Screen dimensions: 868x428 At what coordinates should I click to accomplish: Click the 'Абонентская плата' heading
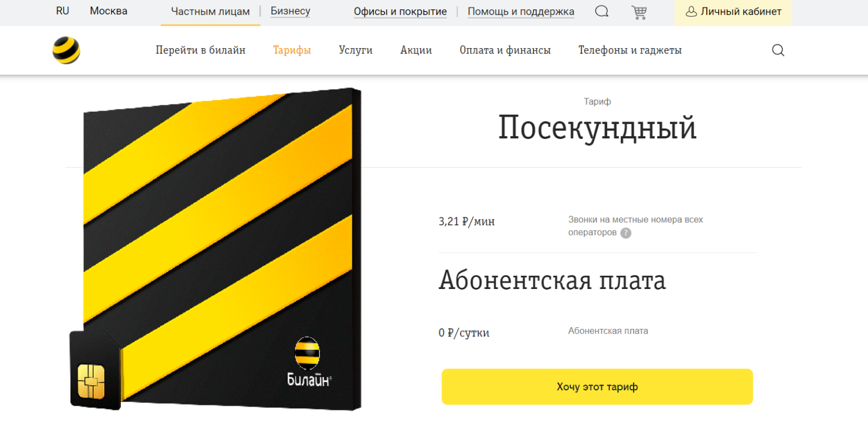(553, 280)
